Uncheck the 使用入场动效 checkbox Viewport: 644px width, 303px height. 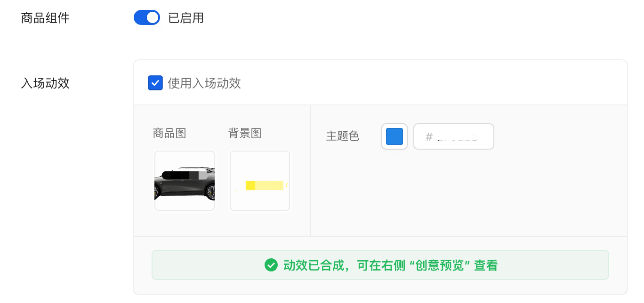click(155, 83)
